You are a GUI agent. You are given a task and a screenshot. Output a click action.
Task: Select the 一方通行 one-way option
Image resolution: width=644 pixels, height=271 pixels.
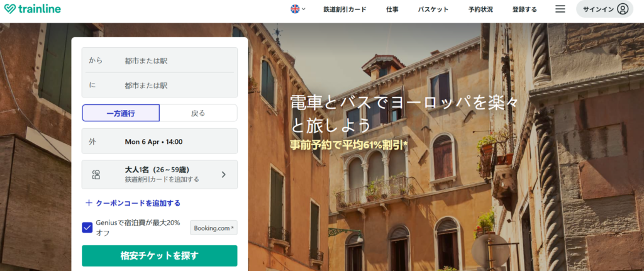(x=121, y=113)
